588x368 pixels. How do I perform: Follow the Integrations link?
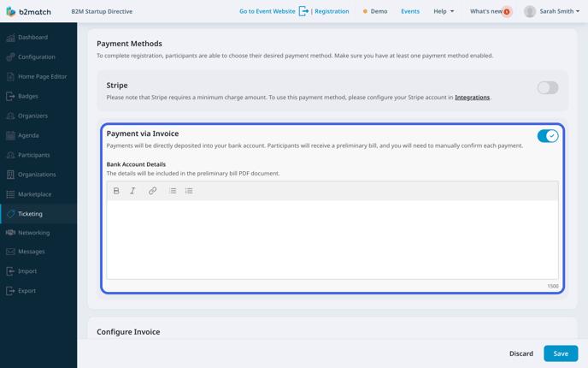[472, 98]
